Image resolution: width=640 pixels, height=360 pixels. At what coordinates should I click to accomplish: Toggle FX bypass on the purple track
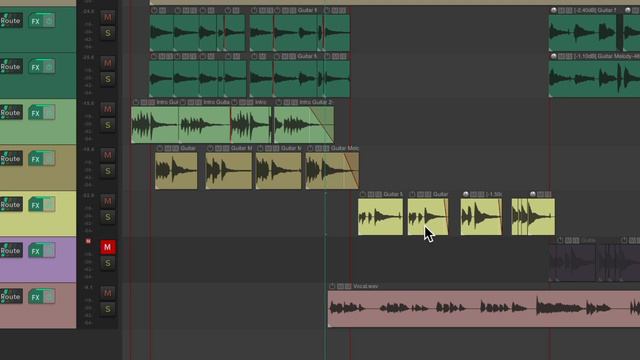(49, 251)
